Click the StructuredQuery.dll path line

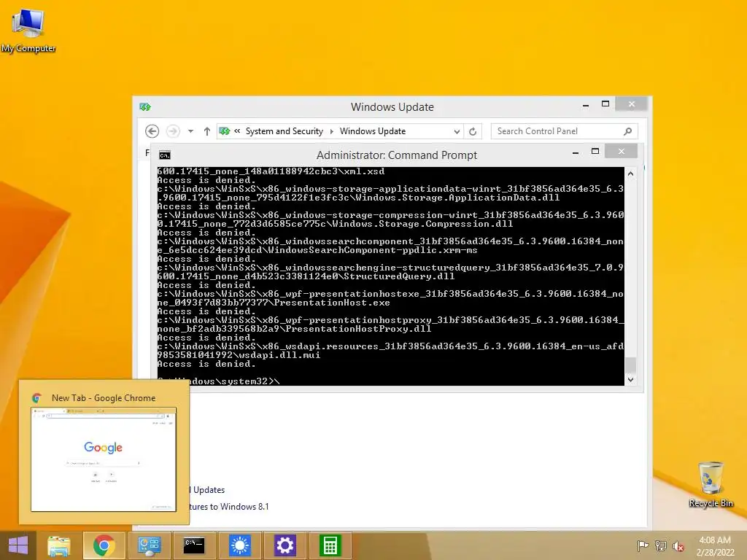point(306,276)
